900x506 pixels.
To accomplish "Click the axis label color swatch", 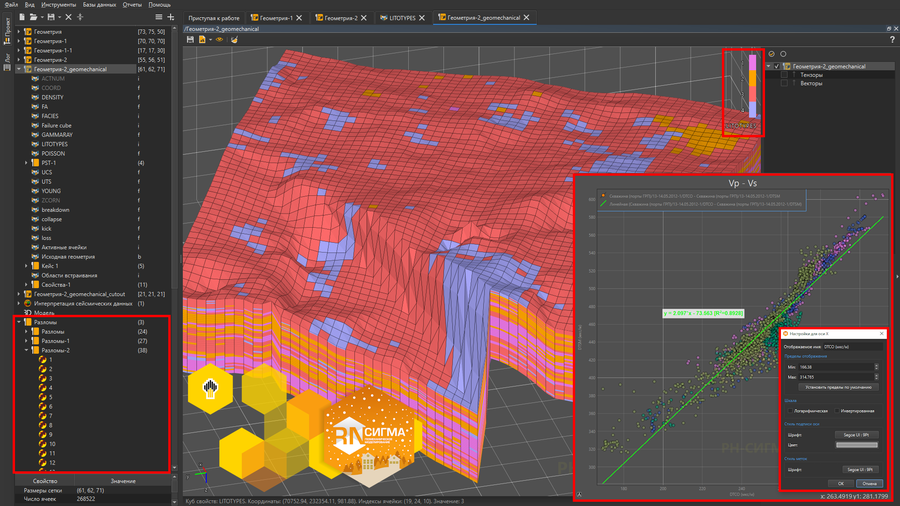I will [x=856, y=445].
